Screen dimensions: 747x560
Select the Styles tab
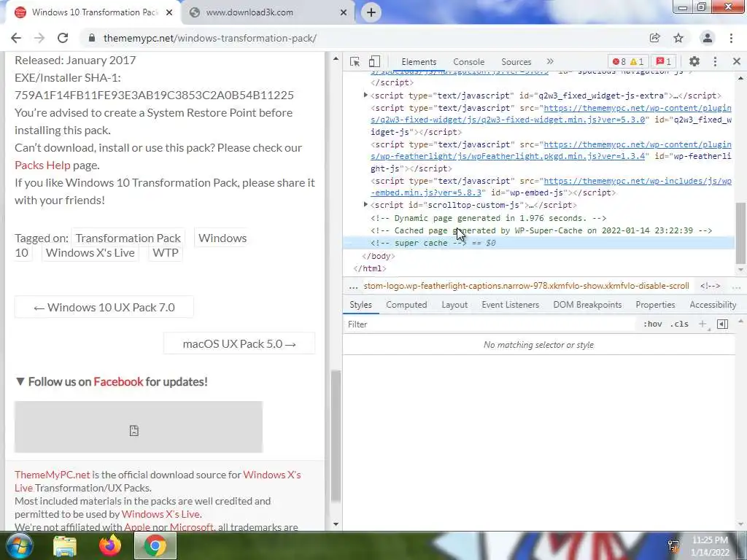pos(360,305)
